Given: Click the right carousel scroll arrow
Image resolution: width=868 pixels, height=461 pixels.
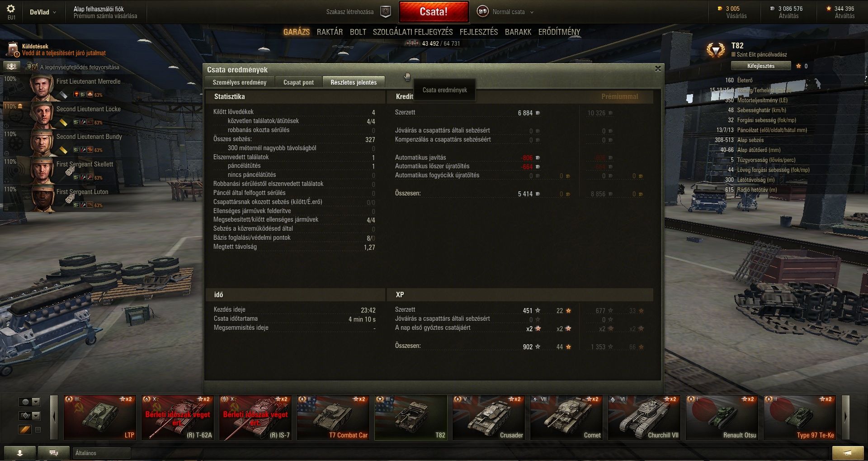Looking at the screenshot, I should (x=845, y=417).
